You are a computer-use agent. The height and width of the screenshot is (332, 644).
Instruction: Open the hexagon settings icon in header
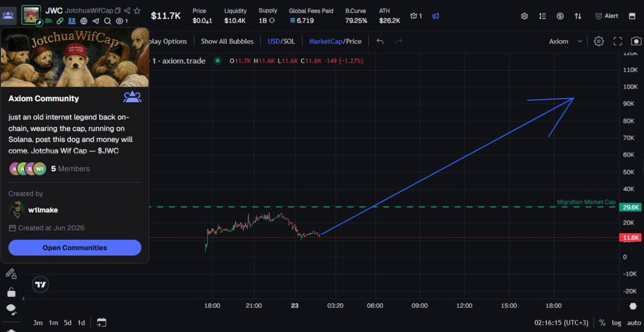[524, 16]
